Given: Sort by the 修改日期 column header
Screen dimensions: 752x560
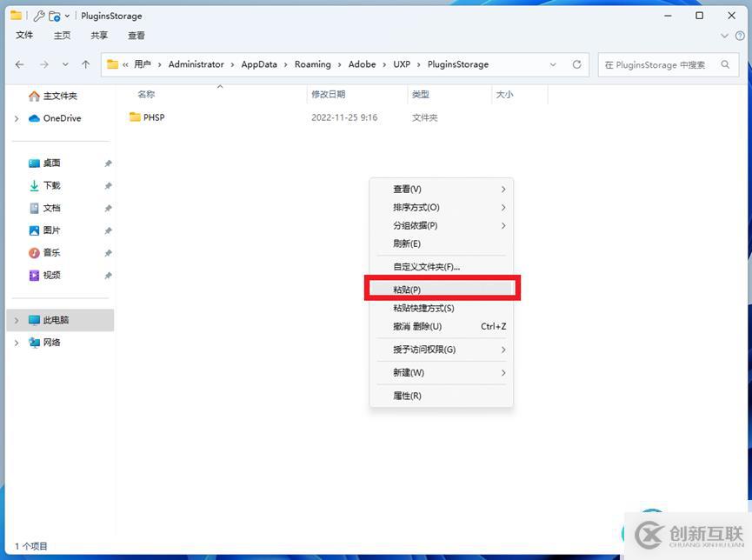Looking at the screenshot, I should [328, 95].
